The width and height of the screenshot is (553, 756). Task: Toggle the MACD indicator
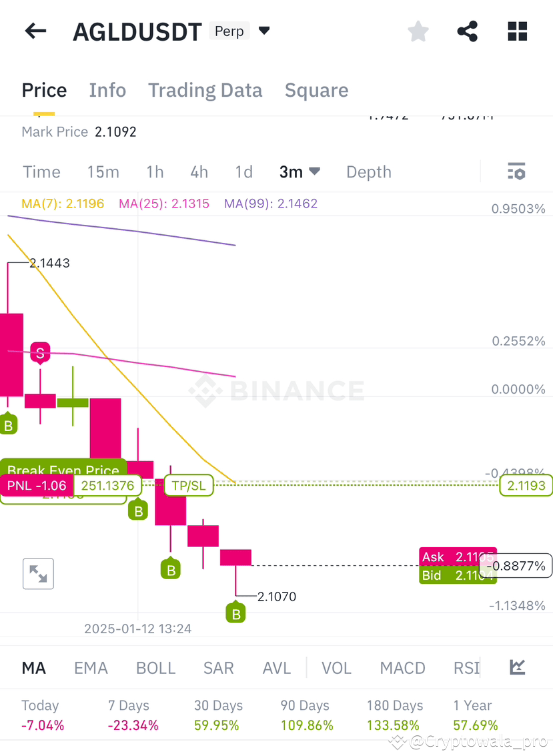pyautogui.click(x=403, y=668)
